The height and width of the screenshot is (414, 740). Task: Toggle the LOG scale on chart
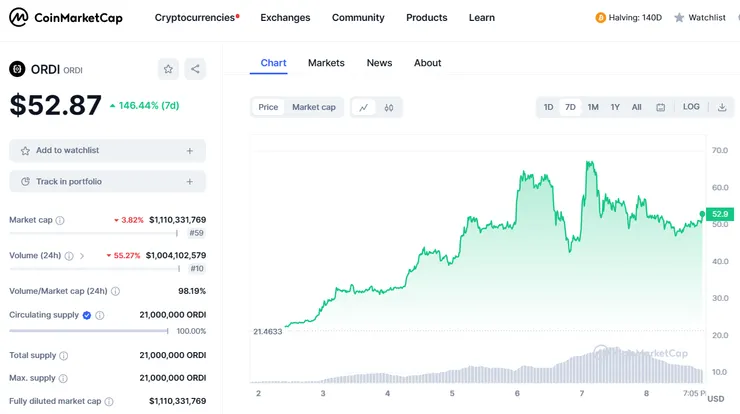[x=691, y=107]
